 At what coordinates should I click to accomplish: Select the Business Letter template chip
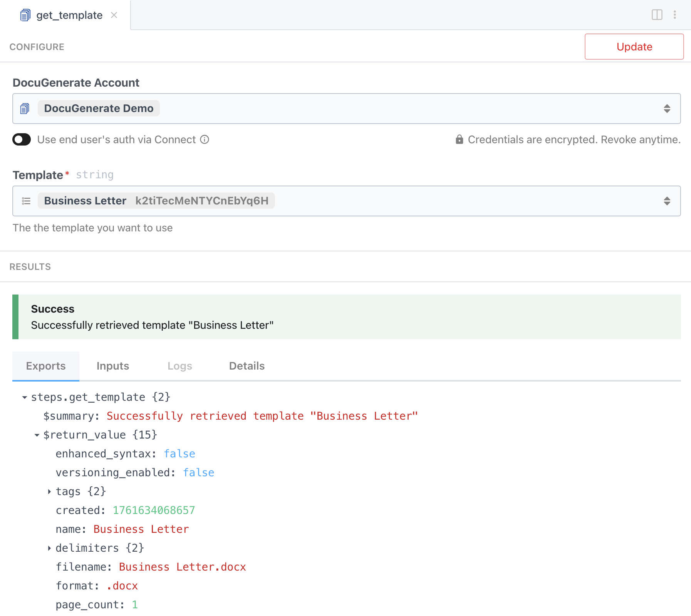[156, 201]
